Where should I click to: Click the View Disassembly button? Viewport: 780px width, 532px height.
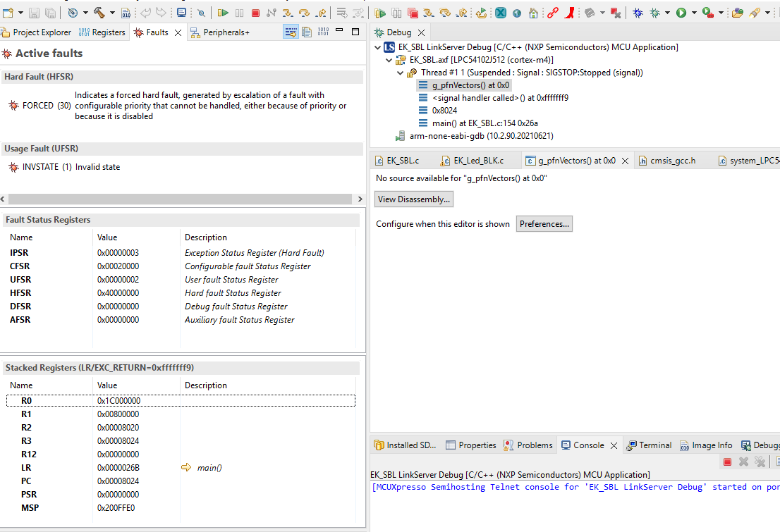414,199
